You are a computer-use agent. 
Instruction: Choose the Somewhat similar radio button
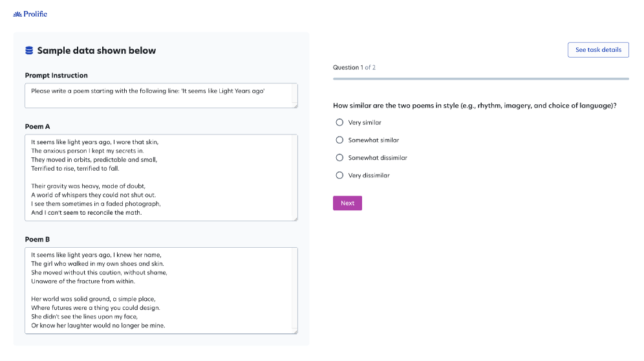(x=339, y=140)
